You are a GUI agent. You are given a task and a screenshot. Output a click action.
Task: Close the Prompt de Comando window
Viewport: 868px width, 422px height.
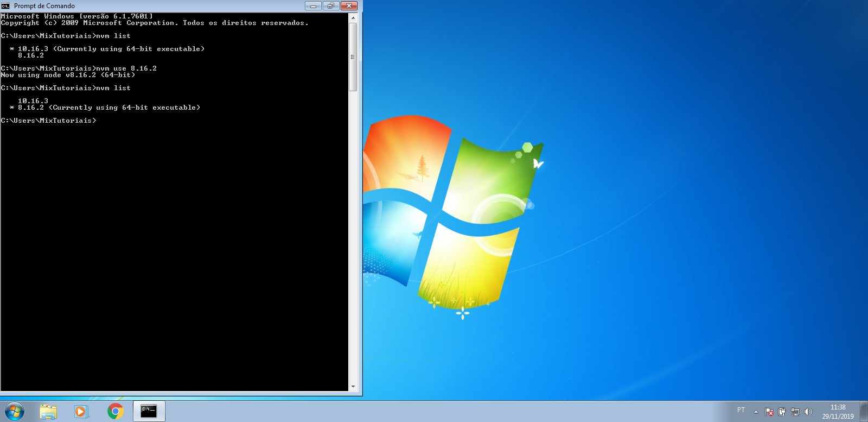pyautogui.click(x=349, y=6)
